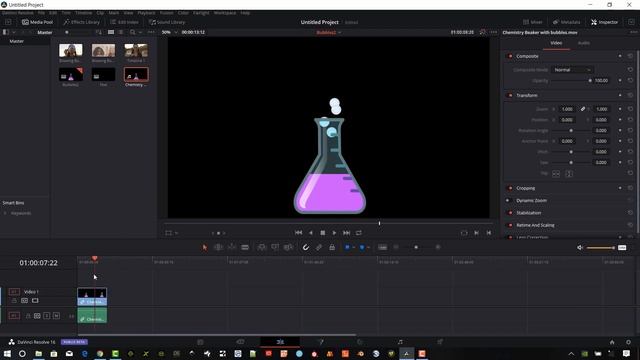Select the arrow Selection Mode tool

204,247
